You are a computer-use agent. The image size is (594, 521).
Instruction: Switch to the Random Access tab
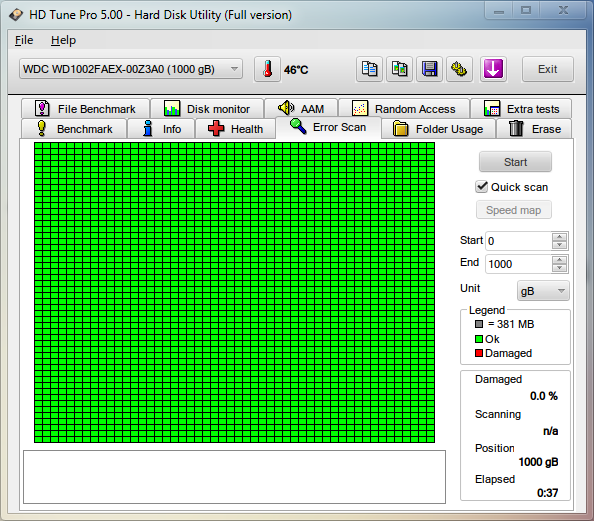click(404, 109)
